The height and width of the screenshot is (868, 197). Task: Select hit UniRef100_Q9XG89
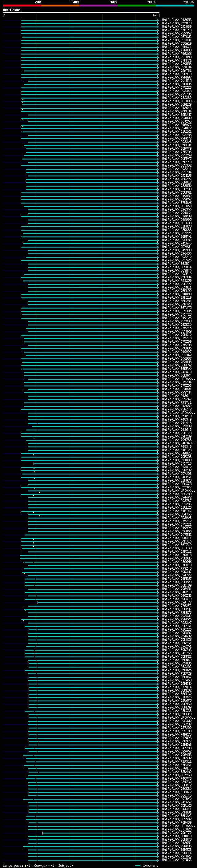pyautogui.click(x=176, y=26)
